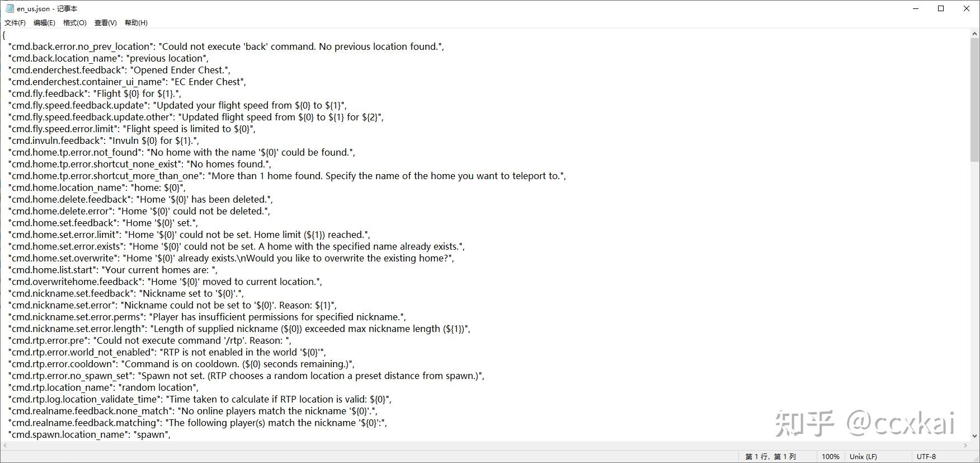The width and height of the screenshot is (980, 463).
Task: Click the UTF-8 encoding label in the status bar
Action: pyautogui.click(x=926, y=457)
